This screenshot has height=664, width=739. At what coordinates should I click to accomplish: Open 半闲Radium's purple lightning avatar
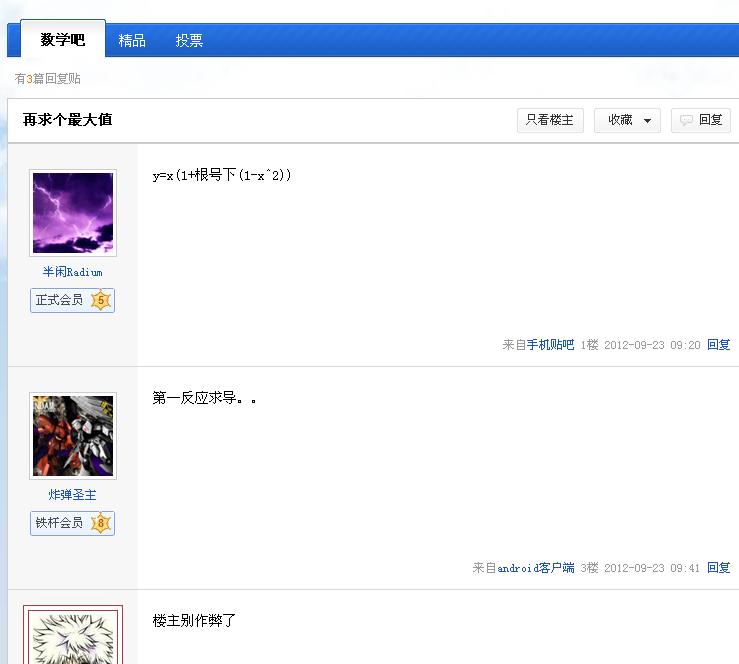point(73,213)
